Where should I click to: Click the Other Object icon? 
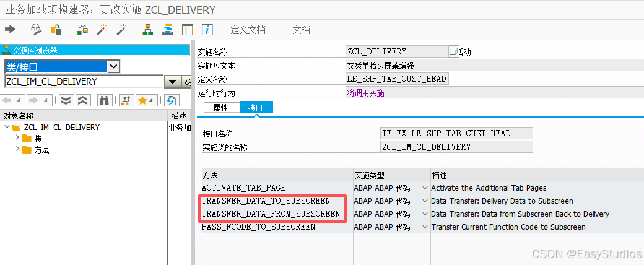tap(56, 30)
